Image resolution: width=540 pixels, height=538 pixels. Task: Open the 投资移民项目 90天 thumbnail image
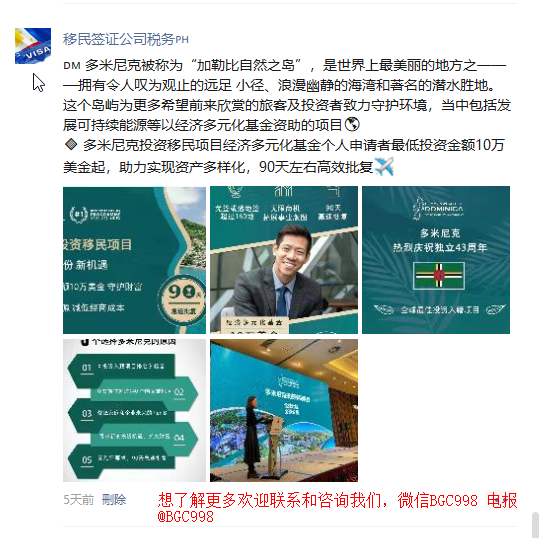[x=134, y=260]
